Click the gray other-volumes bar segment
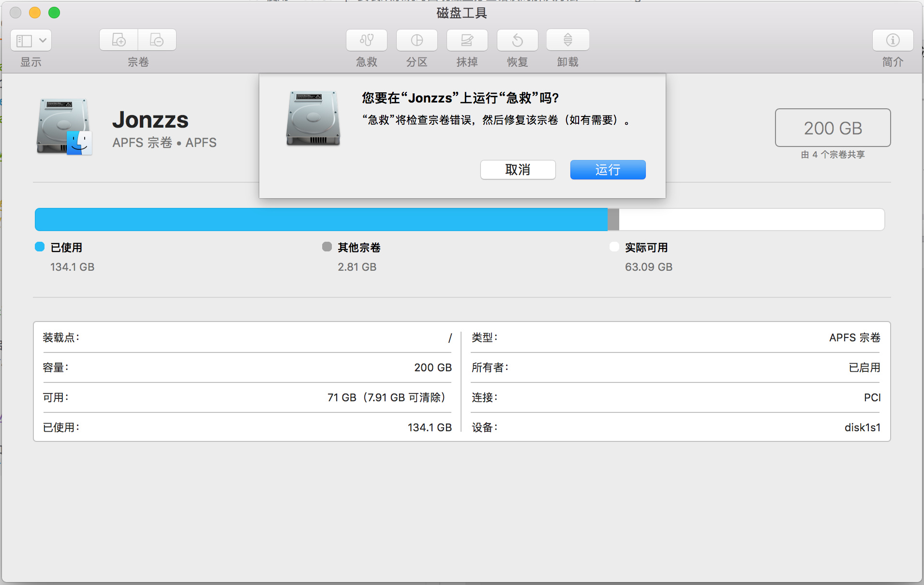Screen dimensions: 924x585 [x=613, y=219]
